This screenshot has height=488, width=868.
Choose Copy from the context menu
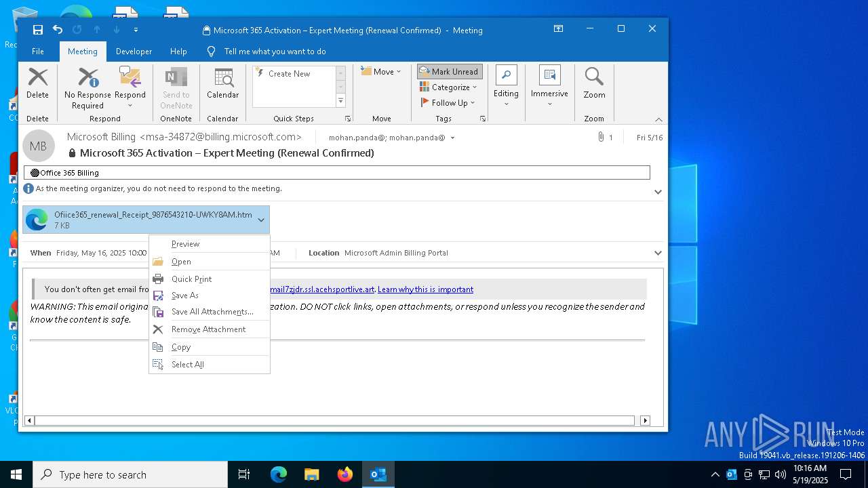click(x=210, y=347)
